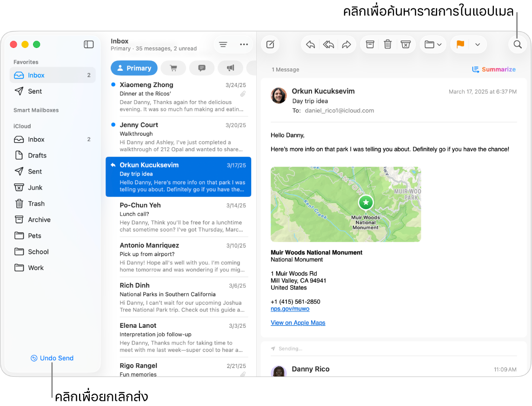
Task: Open the Move to folder dropdown
Action: (433, 45)
